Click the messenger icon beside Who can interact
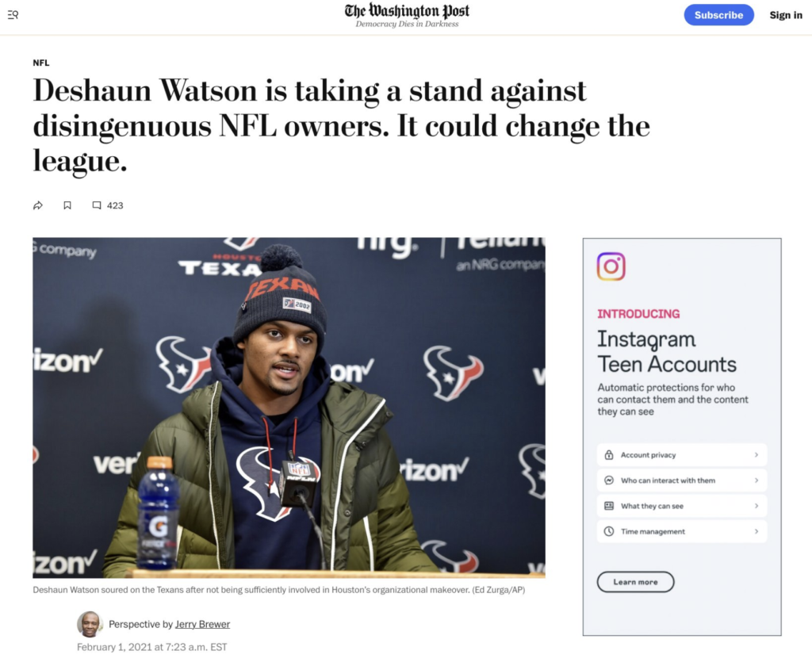812x670 pixels. pos(609,480)
